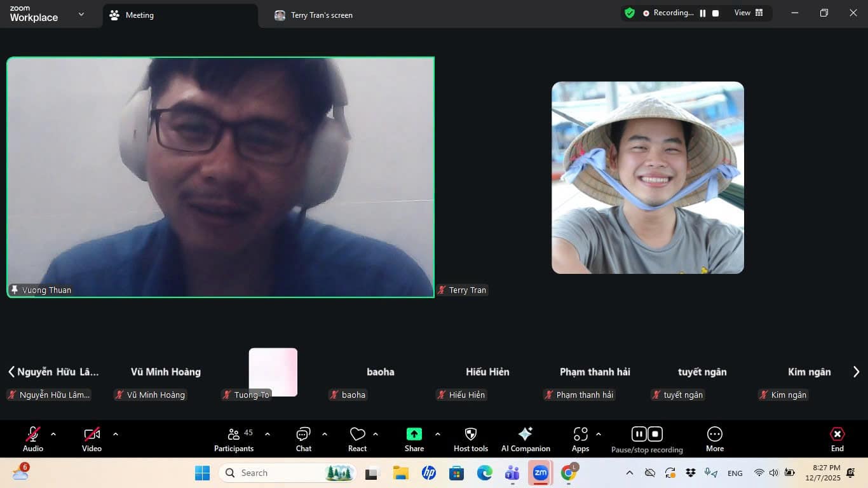Open the More options menu
The image size is (868, 488).
click(714, 435)
